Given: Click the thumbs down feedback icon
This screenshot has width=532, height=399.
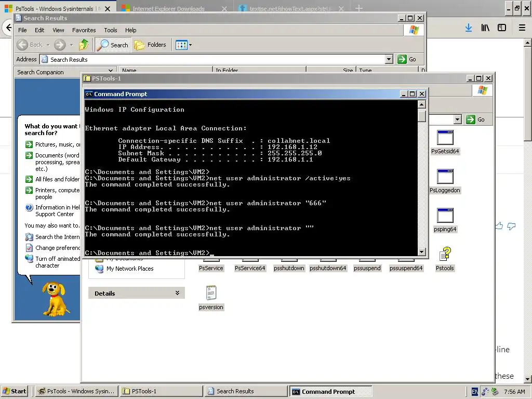Looking at the screenshot, I should point(511,227).
